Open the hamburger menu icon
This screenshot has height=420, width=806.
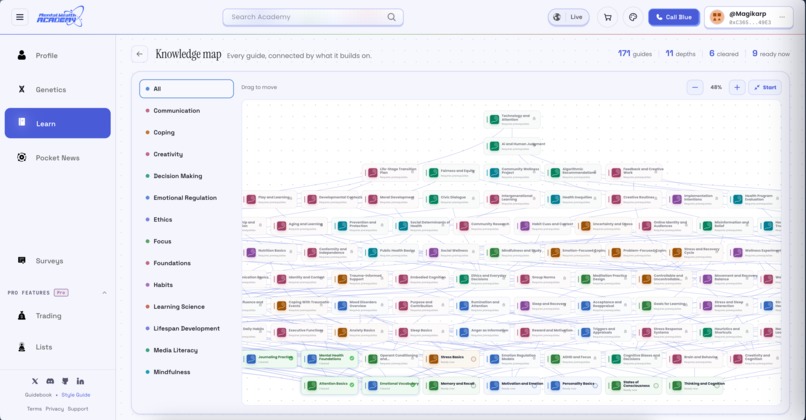(20, 17)
